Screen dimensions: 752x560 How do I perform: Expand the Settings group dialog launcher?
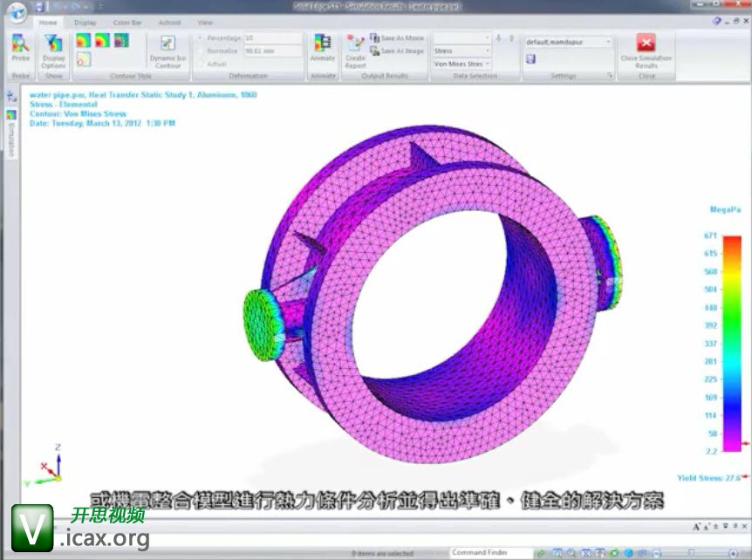(x=610, y=76)
